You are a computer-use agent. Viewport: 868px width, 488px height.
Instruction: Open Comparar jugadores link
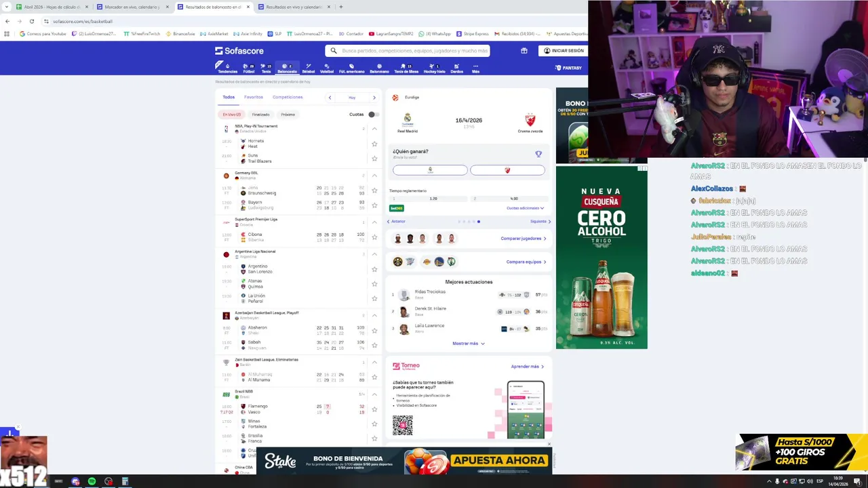coord(524,239)
